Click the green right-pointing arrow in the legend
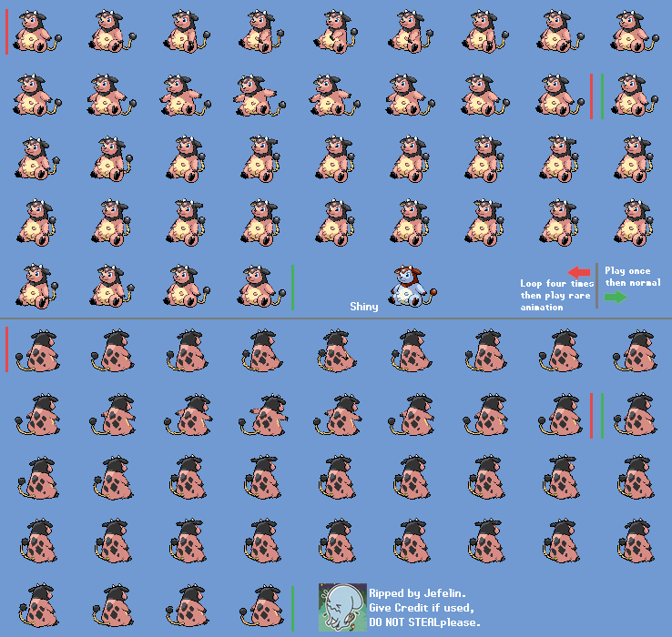The image size is (672, 637). pyautogui.click(x=616, y=297)
